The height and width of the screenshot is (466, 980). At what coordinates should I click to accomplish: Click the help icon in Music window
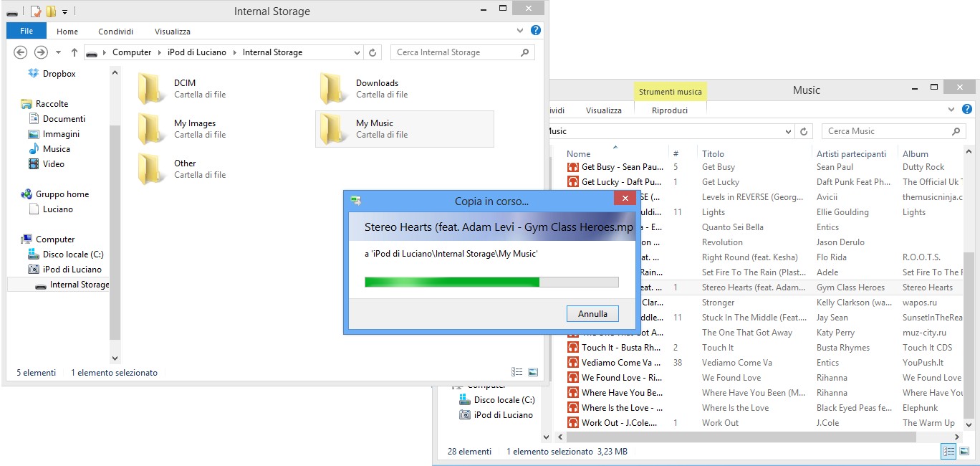tap(967, 110)
